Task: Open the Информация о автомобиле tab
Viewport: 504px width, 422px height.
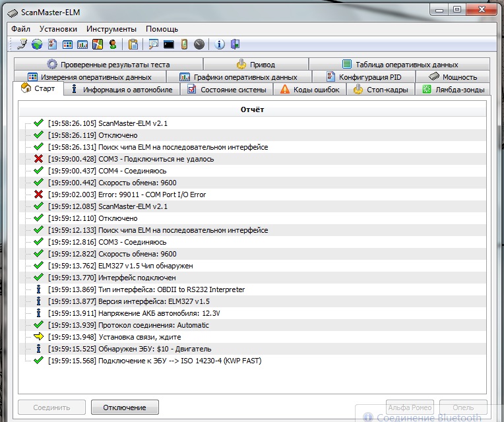Action: point(121,90)
